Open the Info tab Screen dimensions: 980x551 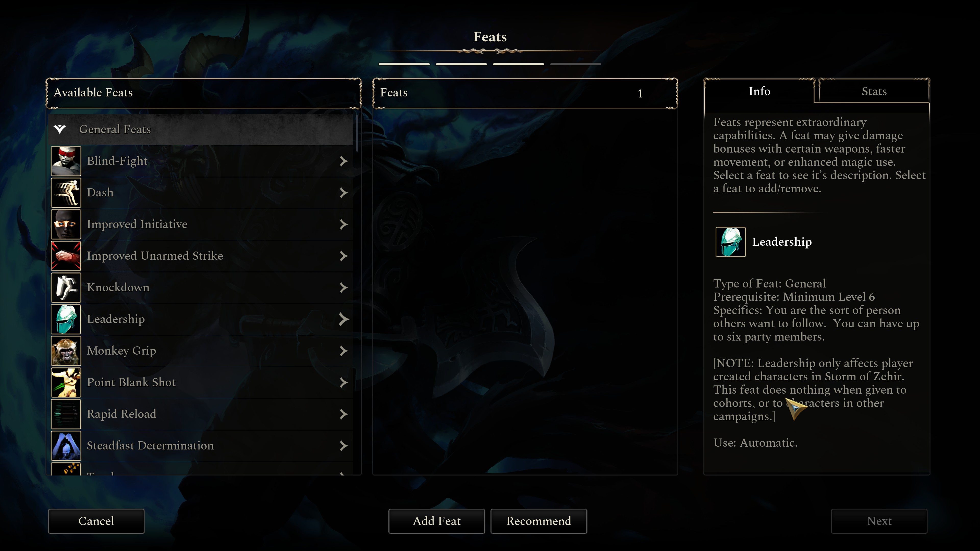click(x=759, y=91)
